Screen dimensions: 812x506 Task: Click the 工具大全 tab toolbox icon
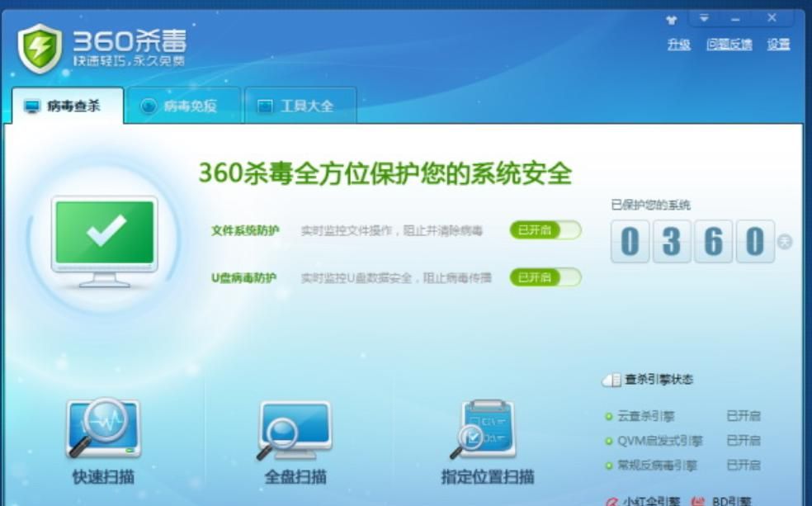click(x=265, y=106)
